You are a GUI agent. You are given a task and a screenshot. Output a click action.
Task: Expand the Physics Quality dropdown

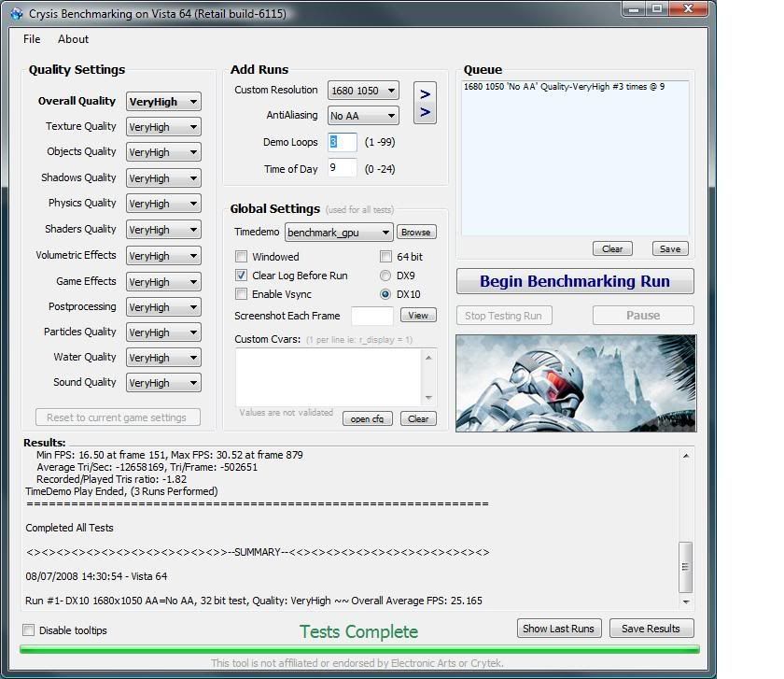click(x=163, y=204)
